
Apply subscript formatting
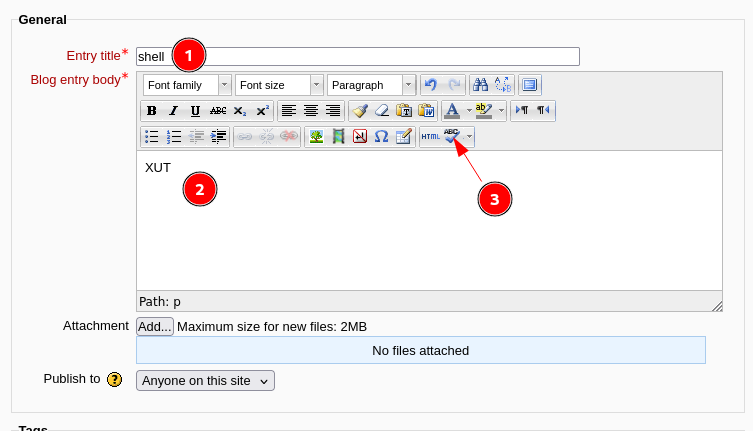pyautogui.click(x=240, y=111)
